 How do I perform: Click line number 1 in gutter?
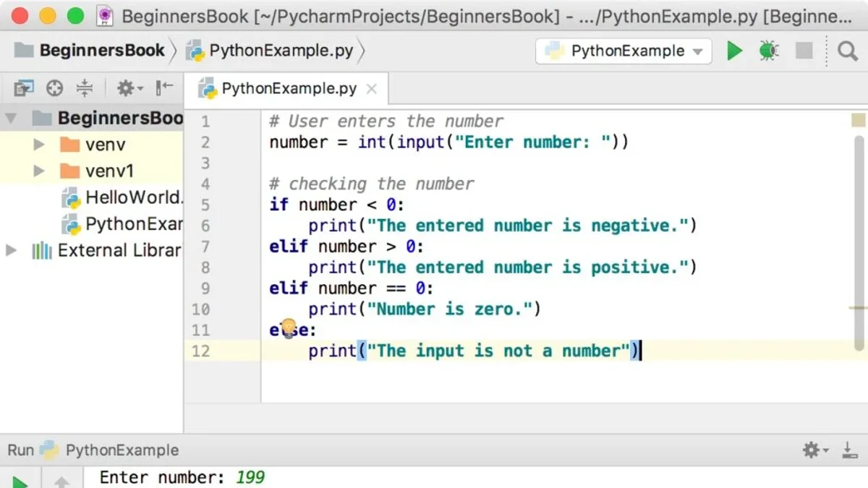tap(205, 121)
